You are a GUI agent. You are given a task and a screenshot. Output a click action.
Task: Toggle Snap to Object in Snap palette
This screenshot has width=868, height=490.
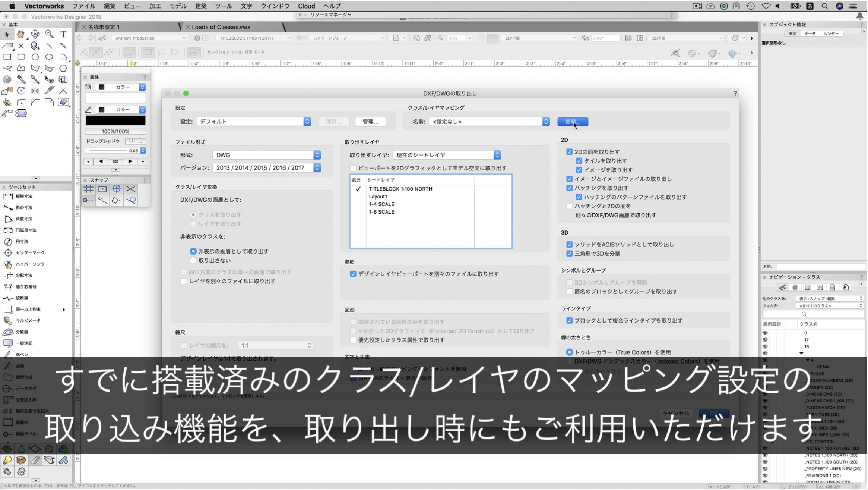point(102,189)
